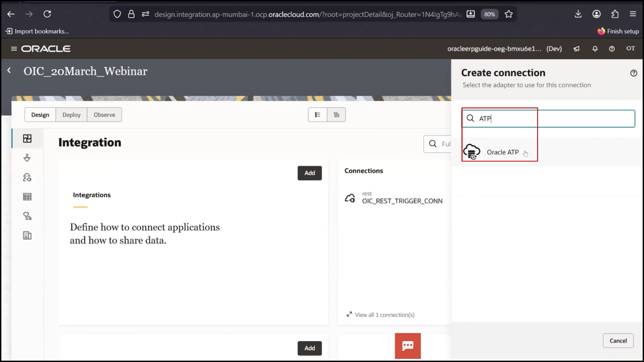The image size is (644, 362).
Task: Click the ORACLE logo
Action: 46,49
